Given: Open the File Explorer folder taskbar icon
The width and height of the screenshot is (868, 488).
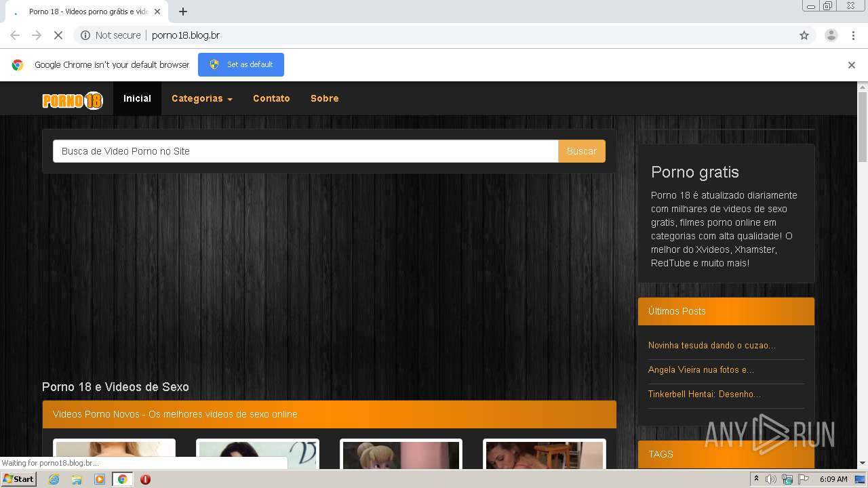Looking at the screenshot, I should (77, 479).
